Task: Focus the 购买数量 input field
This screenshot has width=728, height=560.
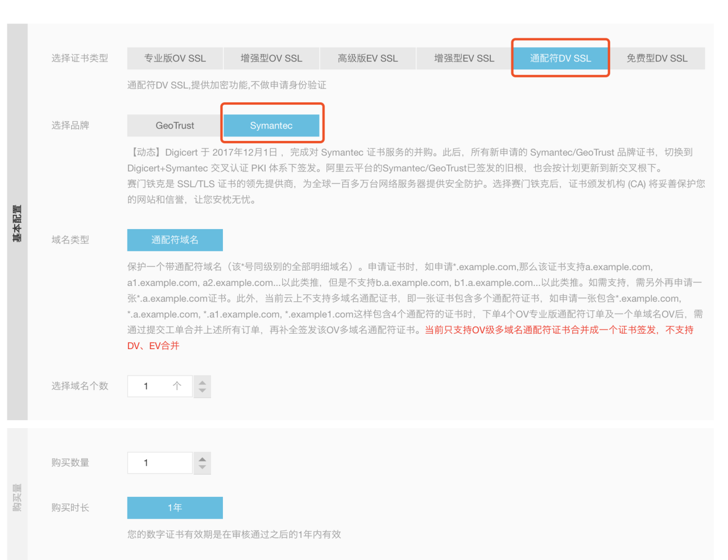Action: (x=159, y=463)
